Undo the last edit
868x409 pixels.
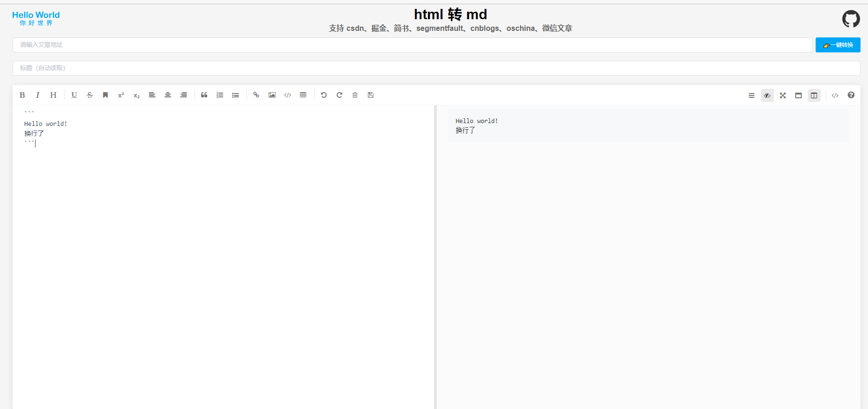click(x=324, y=95)
